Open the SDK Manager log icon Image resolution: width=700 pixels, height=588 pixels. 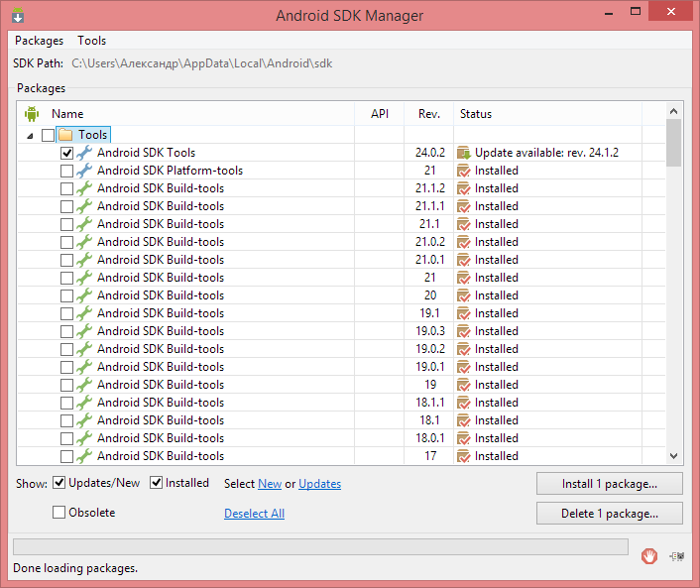677,556
